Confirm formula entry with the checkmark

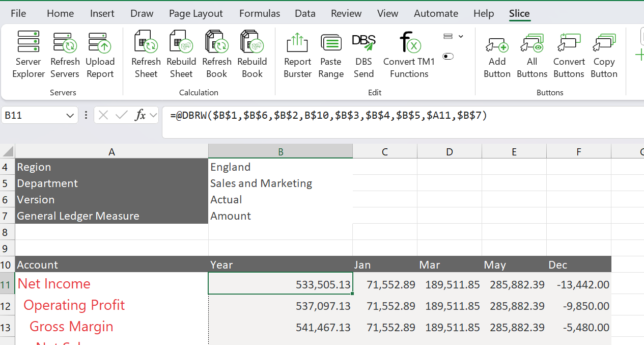121,115
